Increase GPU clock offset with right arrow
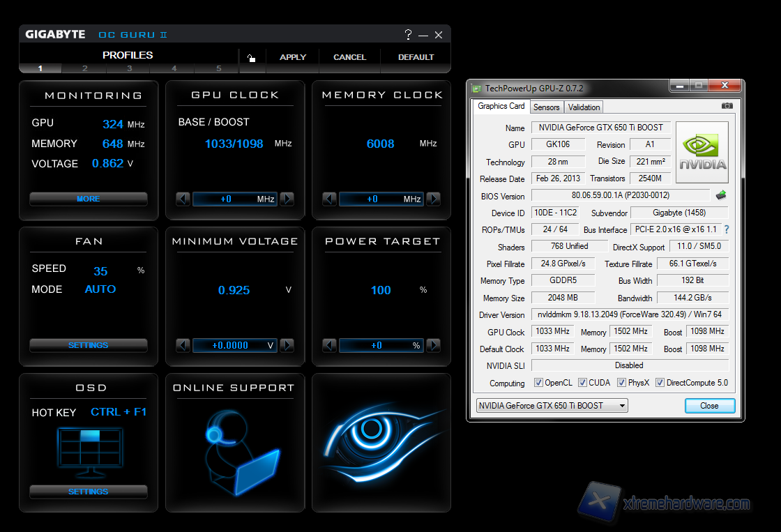781x532 pixels. (287, 199)
